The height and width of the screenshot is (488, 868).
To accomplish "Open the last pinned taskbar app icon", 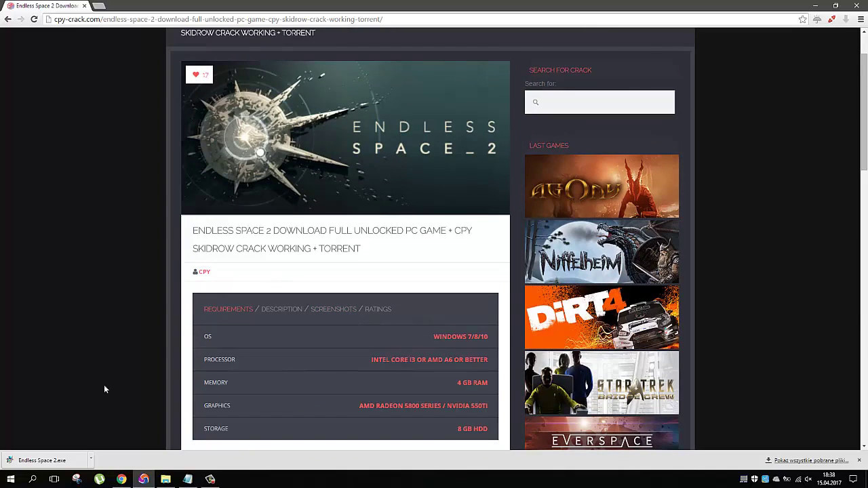I will [x=210, y=479].
